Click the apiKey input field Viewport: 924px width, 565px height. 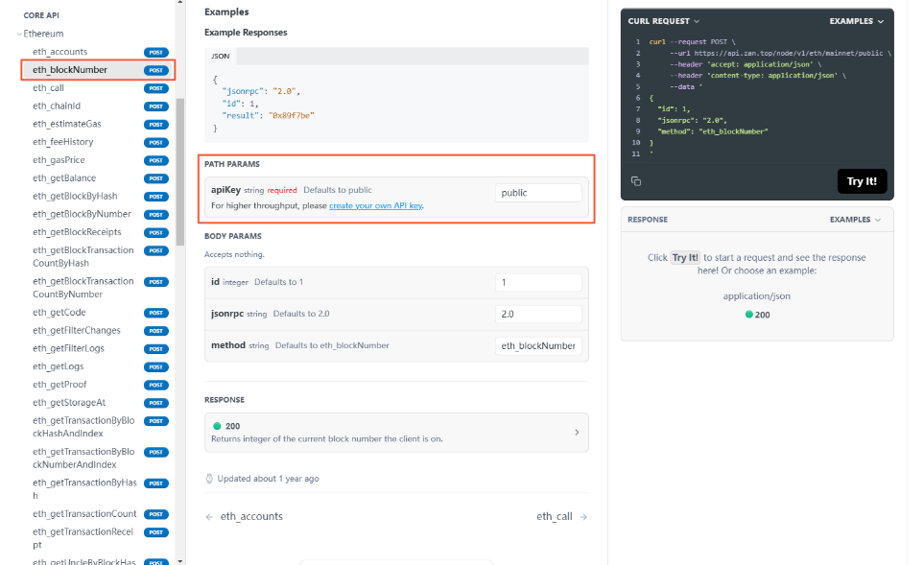(538, 193)
